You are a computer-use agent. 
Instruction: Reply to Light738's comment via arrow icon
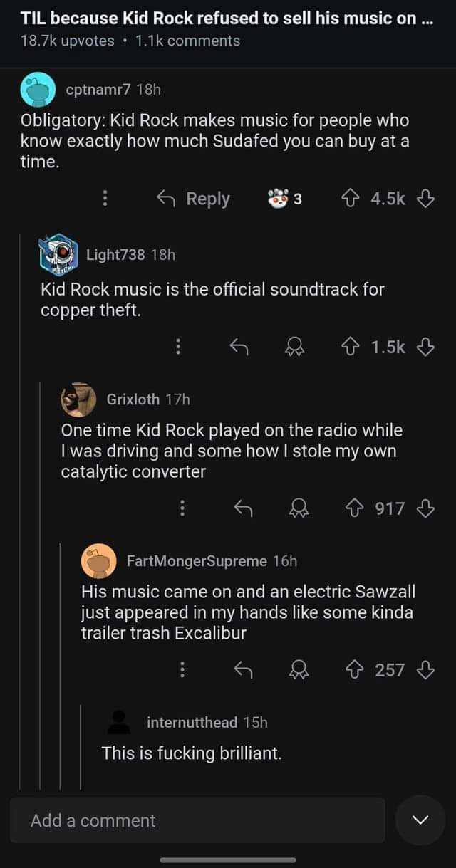point(238,347)
